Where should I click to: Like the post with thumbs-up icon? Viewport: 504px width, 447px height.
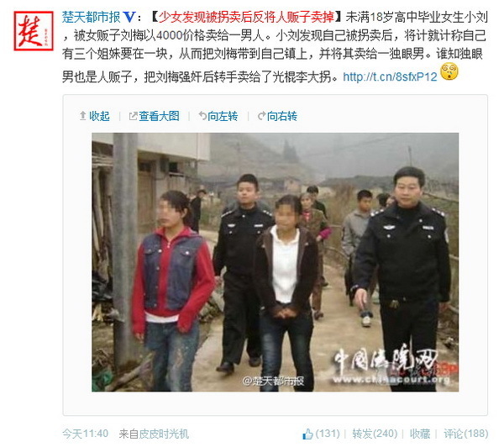pyautogui.click(x=307, y=434)
